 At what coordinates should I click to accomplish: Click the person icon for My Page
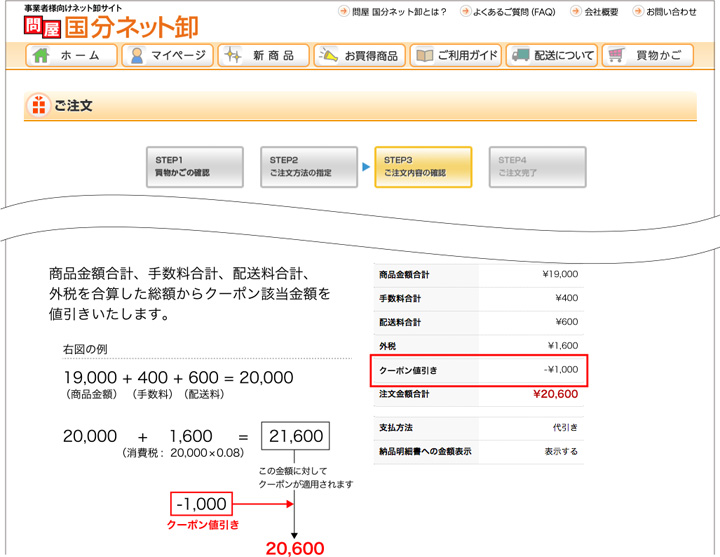(138, 56)
